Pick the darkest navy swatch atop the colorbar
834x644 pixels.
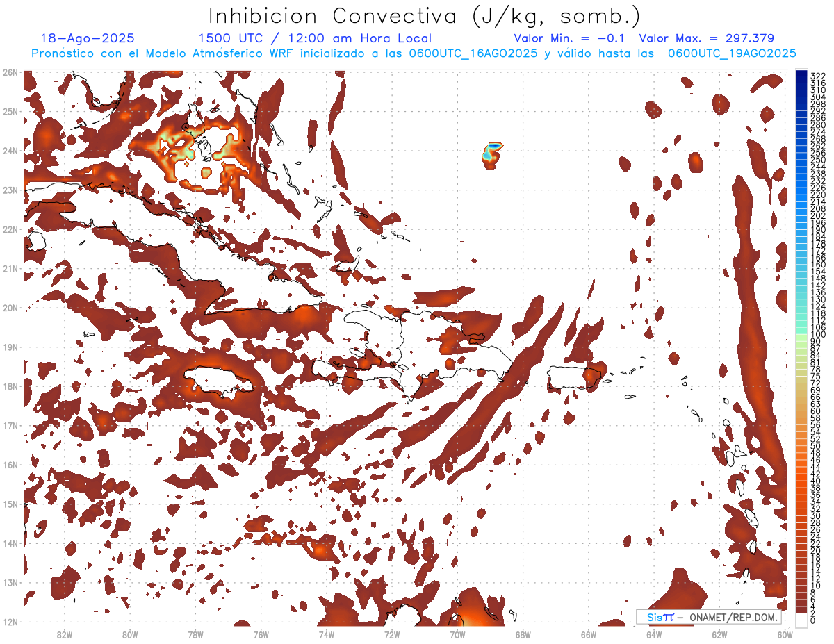(x=801, y=74)
